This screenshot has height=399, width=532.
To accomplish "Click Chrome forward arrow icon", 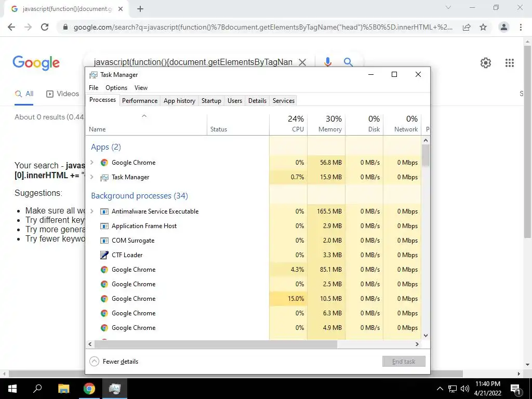I will 28,27.
